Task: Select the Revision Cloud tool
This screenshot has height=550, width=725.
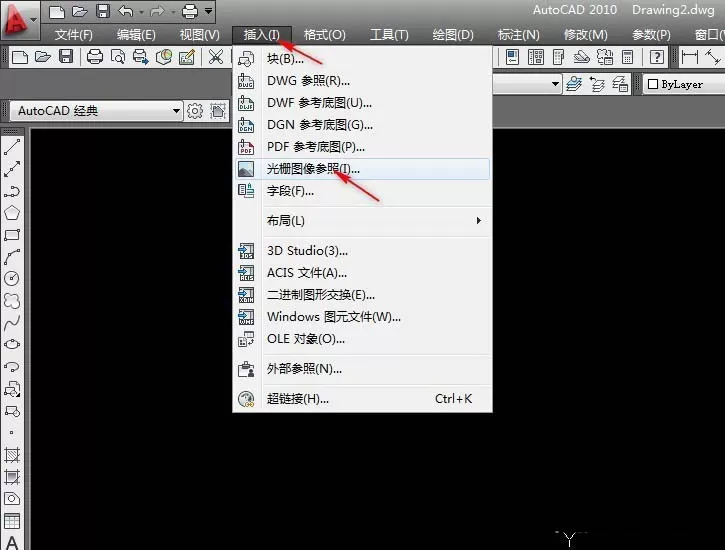Action: pos(12,301)
